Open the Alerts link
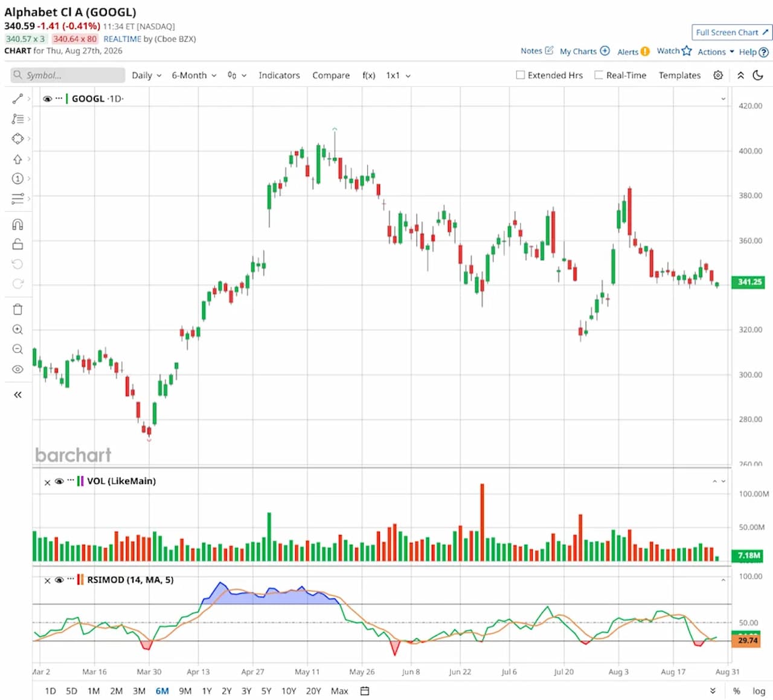The height and width of the screenshot is (700, 773). click(x=633, y=51)
